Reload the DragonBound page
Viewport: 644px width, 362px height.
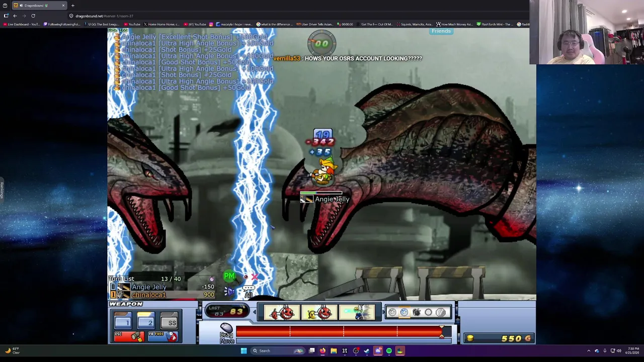[33, 16]
